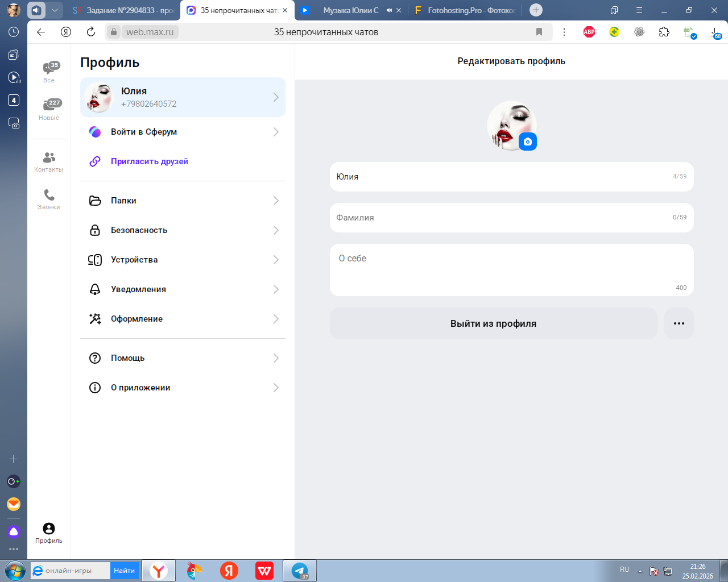Open New chats with 227 badge
Viewport: 728px width, 582px height.
49,109
